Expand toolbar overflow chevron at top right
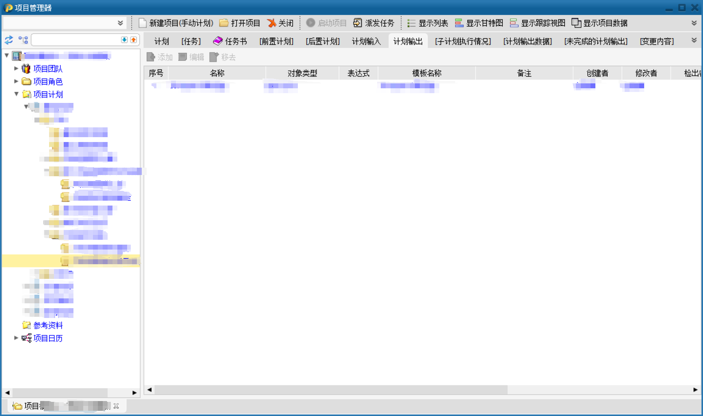This screenshot has height=416, width=703. pos(694,23)
